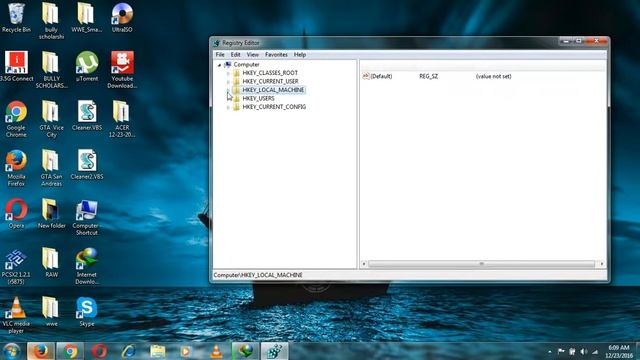Select HKEY_CURRENT_CONFIG key in tree
This screenshot has width=640, height=360.
tap(274, 107)
